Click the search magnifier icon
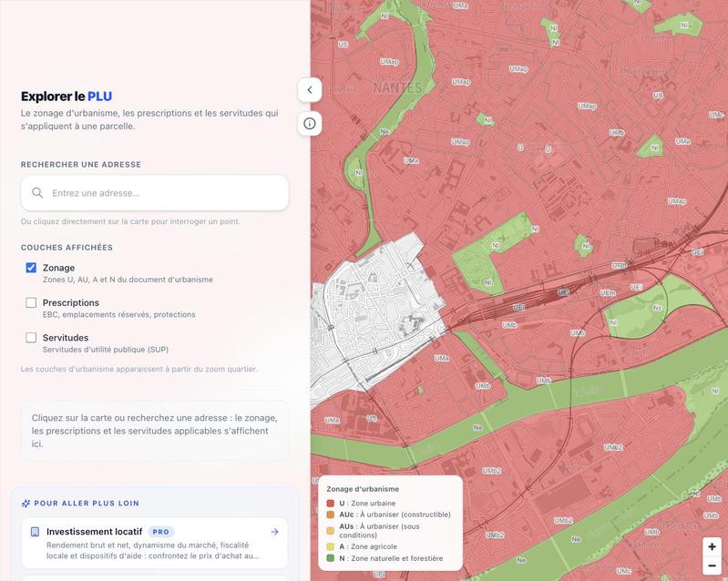The height and width of the screenshot is (581, 728). click(x=37, y=193)
